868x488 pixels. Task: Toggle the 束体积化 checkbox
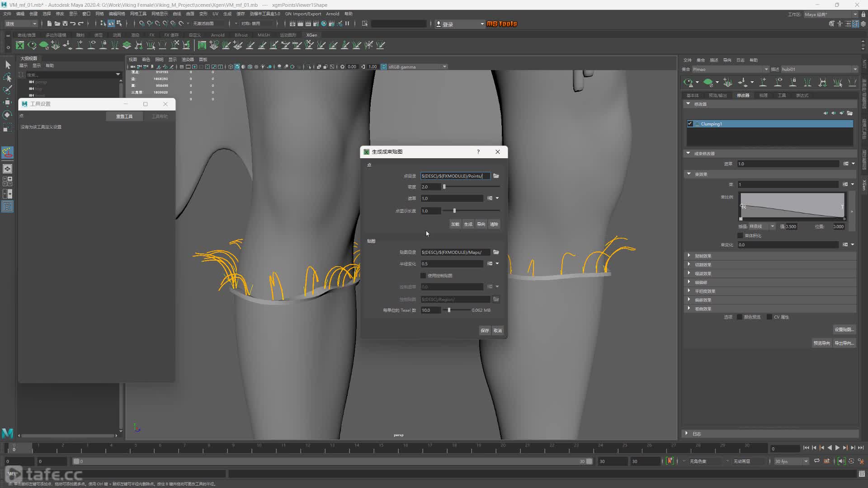point(740,235)
